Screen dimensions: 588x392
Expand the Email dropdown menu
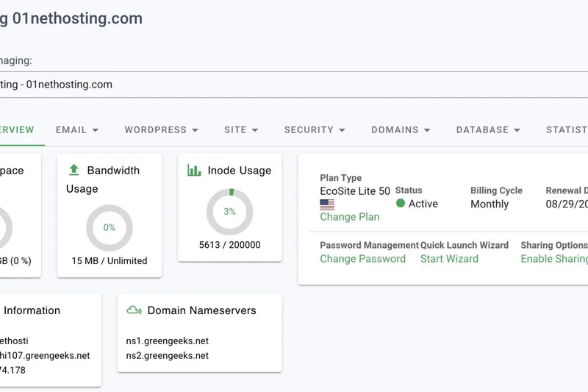(x=77, y=130)
